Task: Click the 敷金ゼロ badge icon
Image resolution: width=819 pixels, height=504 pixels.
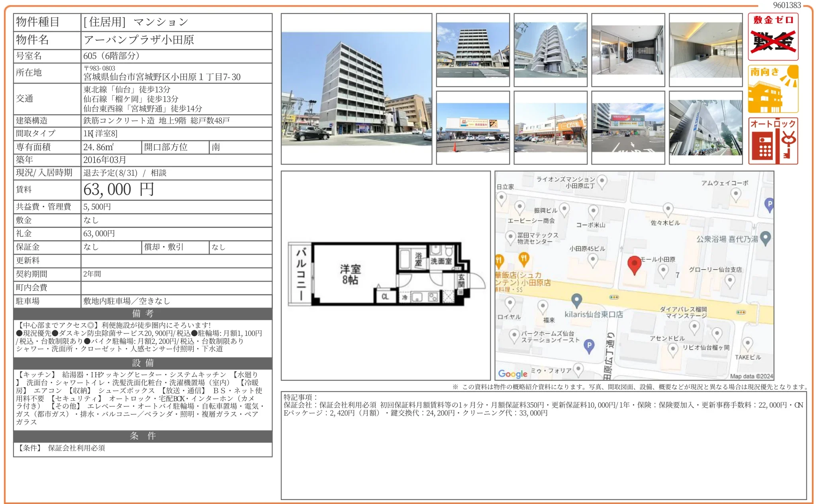Action: click(773, 37)
